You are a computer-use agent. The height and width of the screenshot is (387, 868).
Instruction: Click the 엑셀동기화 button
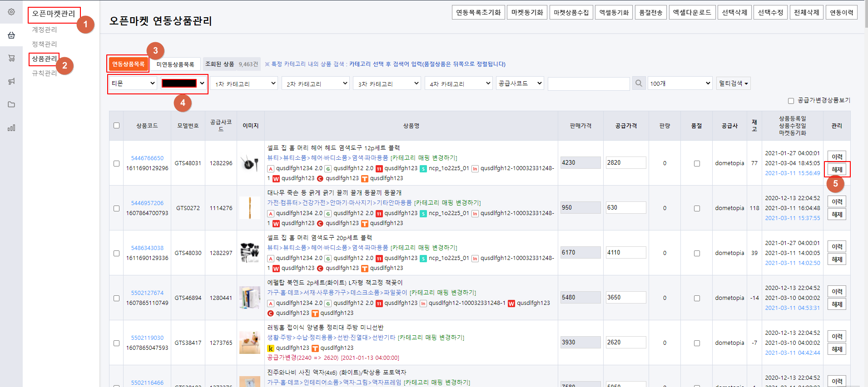(614, 12)
